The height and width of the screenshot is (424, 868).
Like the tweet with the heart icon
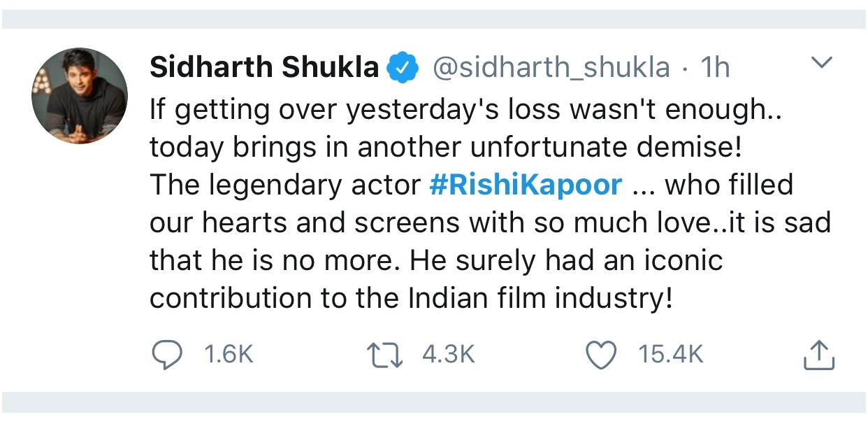click(x=600, y=355)
